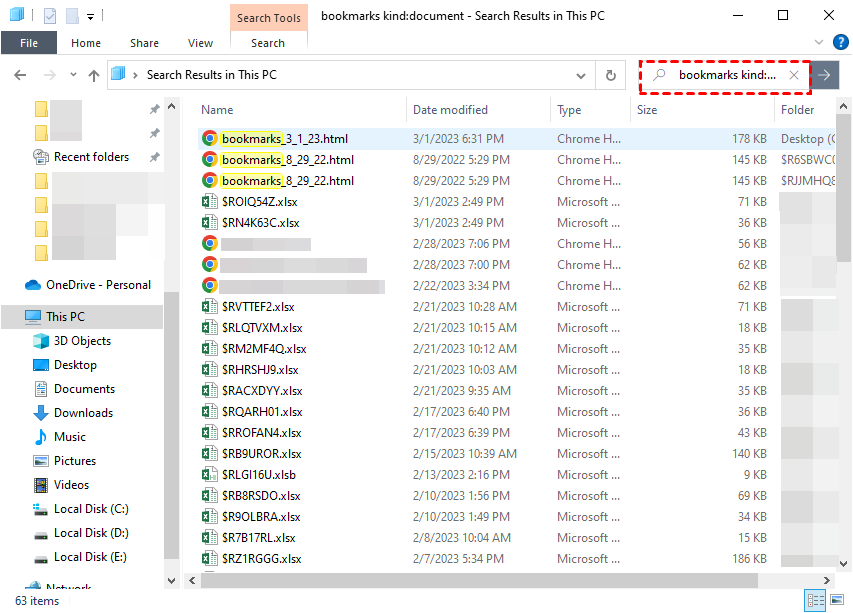Select $RM2MF4Q.xlsx in the list
Viewport: 853px width, 613px height.
[x=264, y=349]
